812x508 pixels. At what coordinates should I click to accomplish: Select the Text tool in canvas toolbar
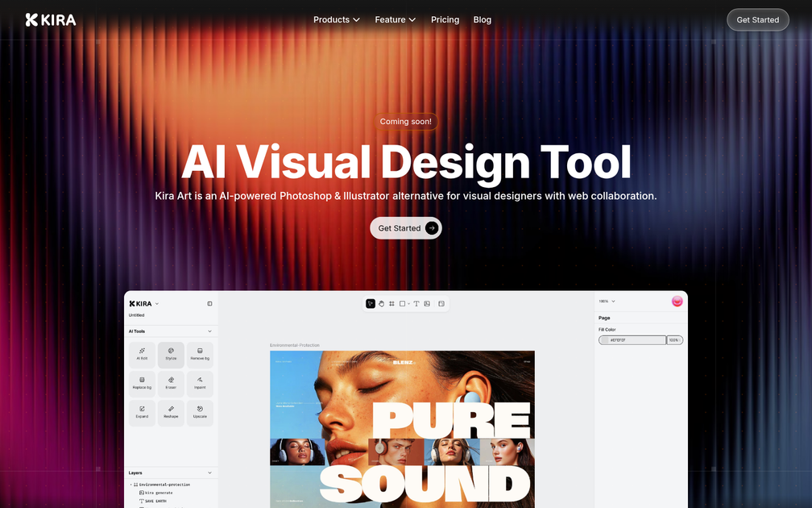click(x=416, y=304)
